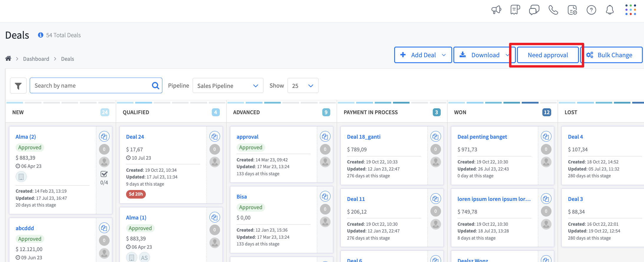Open the Deal 24 link
Screen dimensions: 644x262
tap(135, 137)
